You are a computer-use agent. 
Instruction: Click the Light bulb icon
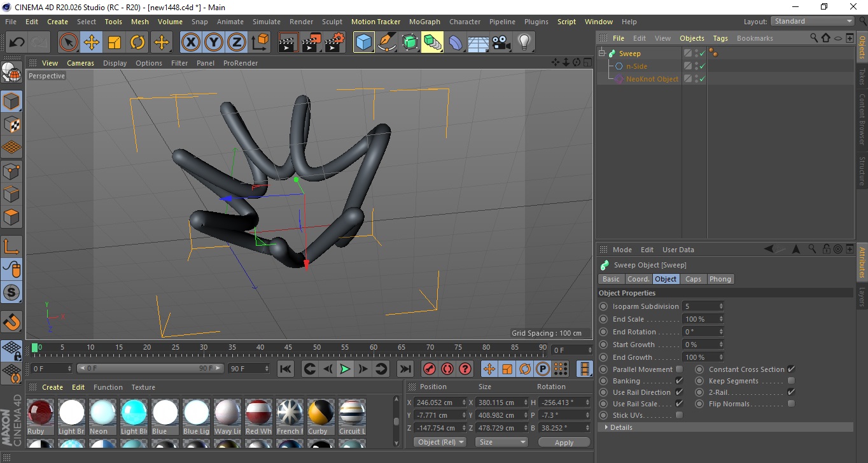pyautogui.click(x=524, y=43)
